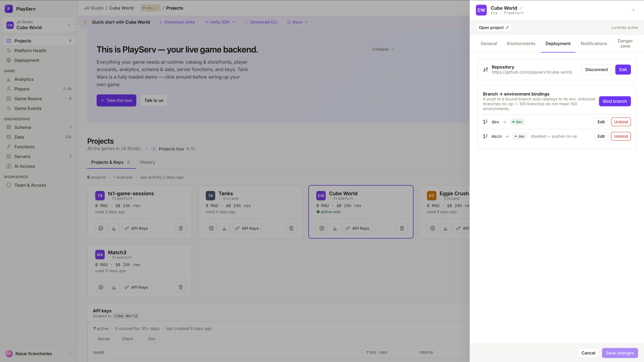
Task: Open the Docs link in quick start bar
Action: 297,22
